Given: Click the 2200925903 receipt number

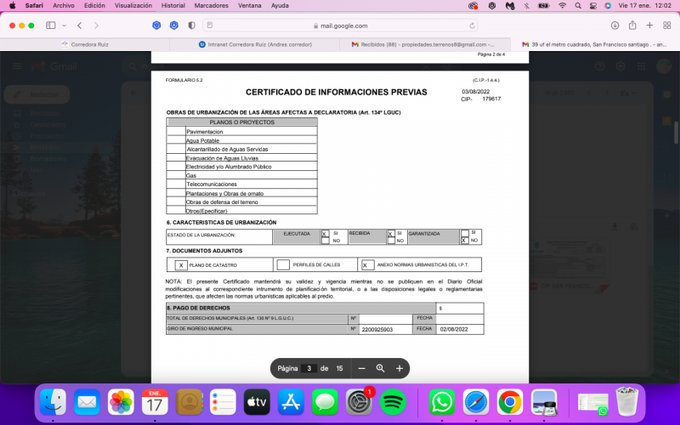Looking at the screenshot, I should click(377, 330).
